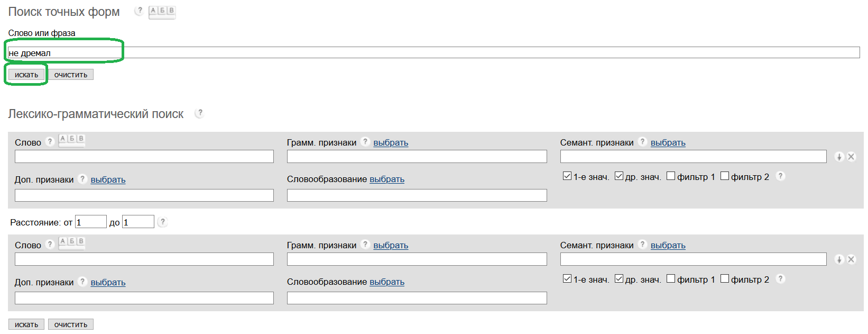Open выбрать for second Словообразование
Image resolution: width=868 pixels, height=334 pixels.
[x=387, y=282]
